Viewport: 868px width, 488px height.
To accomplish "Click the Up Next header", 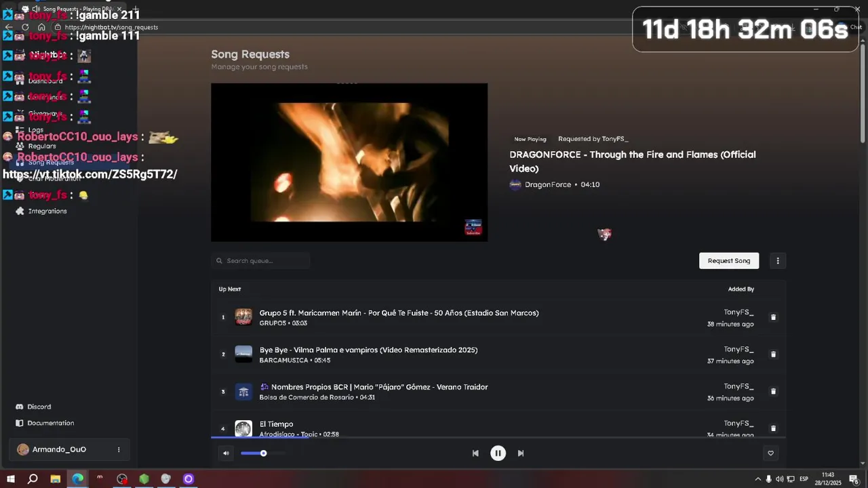I will 230,289.
